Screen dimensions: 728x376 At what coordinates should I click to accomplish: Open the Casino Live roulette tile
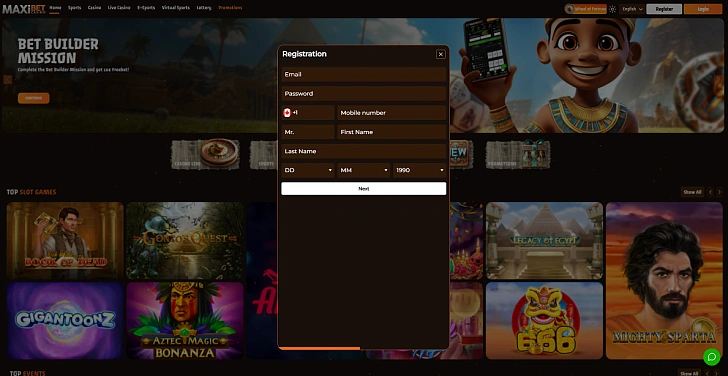coord(205,155)
